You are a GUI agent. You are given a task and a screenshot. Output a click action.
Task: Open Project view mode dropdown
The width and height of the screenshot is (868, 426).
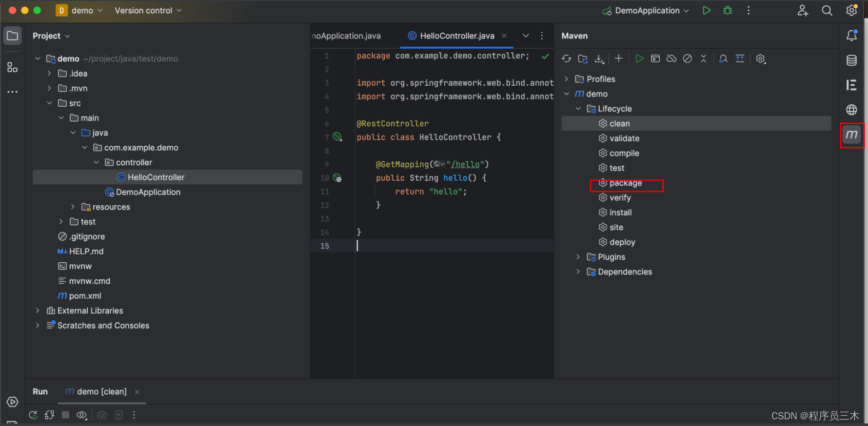pos(51,36)
